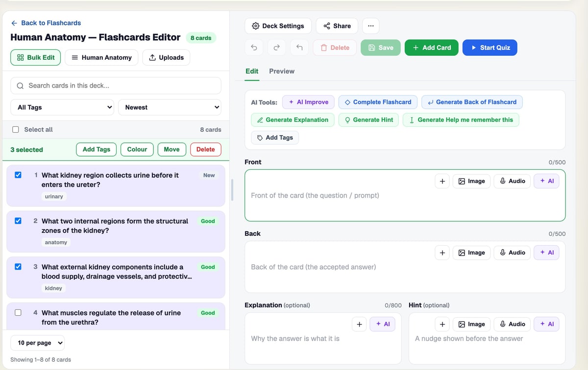
Task: Add an image to the Front field
Action: 471,181
